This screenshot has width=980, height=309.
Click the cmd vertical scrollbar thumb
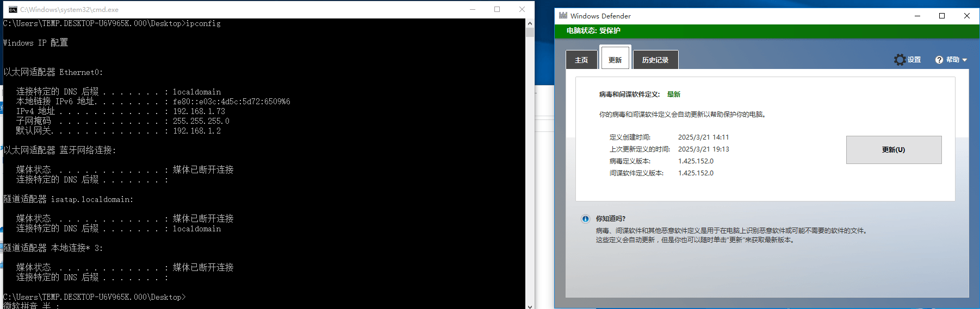(x=530, y=33)
